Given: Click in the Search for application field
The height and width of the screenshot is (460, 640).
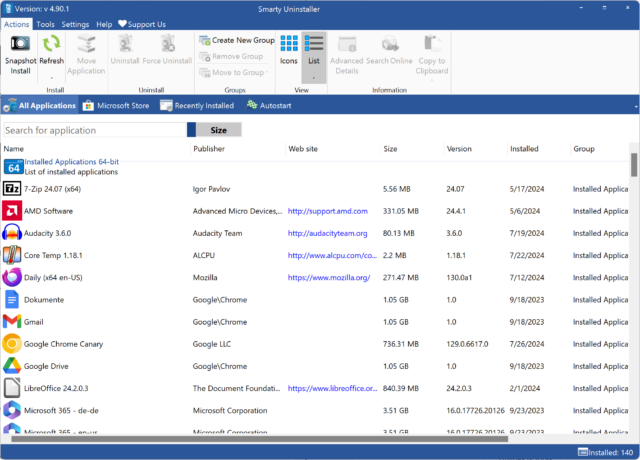Looking at the screenshot, I should (x=95, y=130).
